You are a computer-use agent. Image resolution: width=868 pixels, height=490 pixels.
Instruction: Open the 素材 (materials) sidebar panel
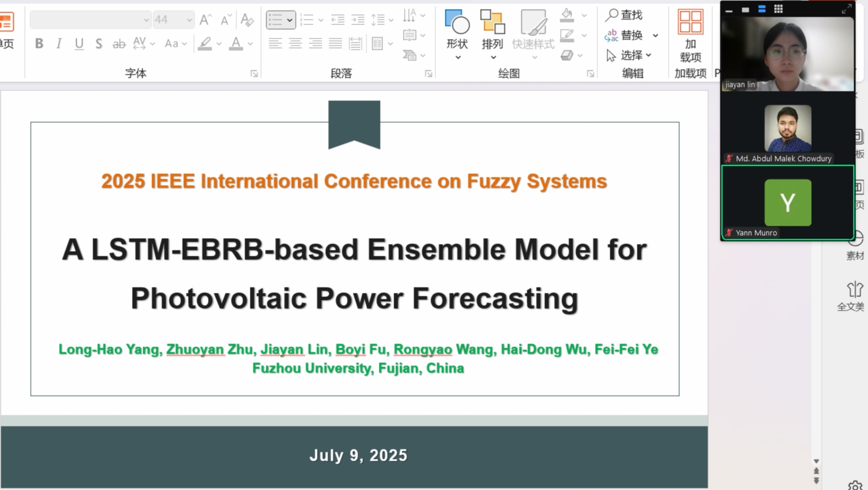pyautogui.click(x=855, y=245)
